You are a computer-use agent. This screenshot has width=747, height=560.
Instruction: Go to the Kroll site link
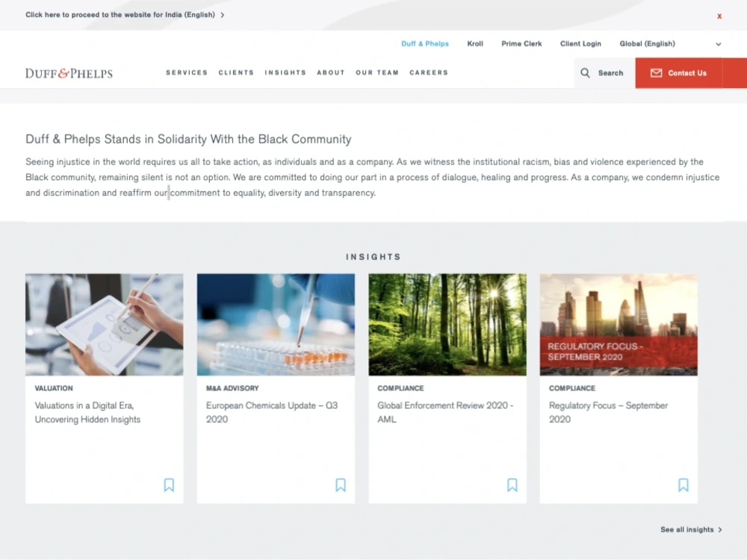[x=475, y=44]
